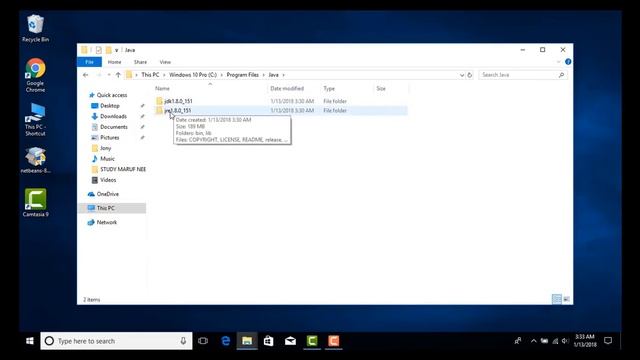Screen dimensions: 640x360
Task: Open Desktop in the navigation pane
Action: 110,106
